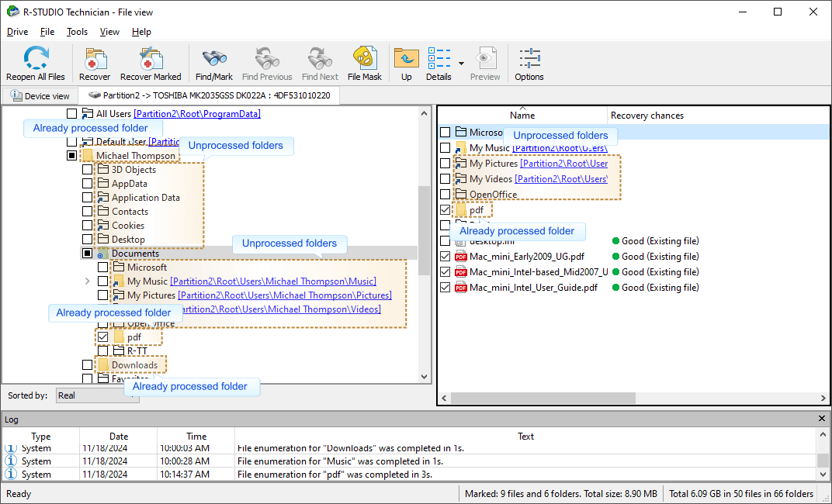Open the File menu
Screen dimensions: 832x504
click(47, 32)
